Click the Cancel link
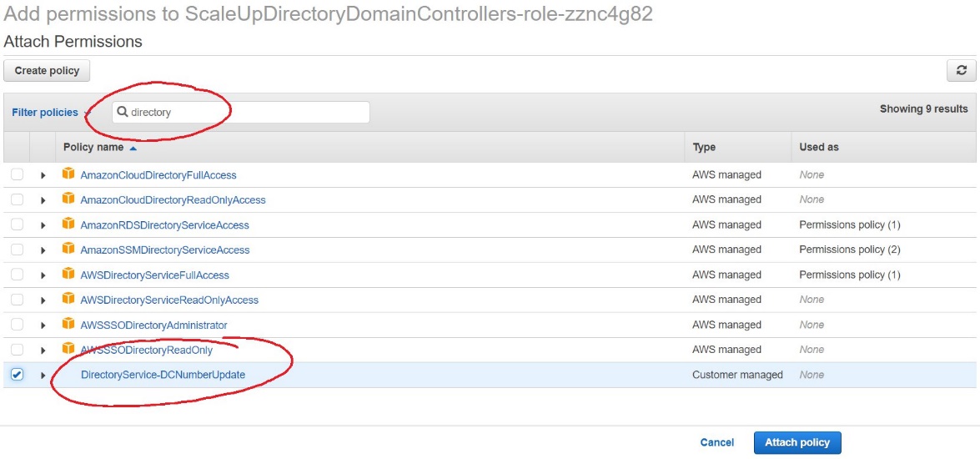 click(717, 442)
